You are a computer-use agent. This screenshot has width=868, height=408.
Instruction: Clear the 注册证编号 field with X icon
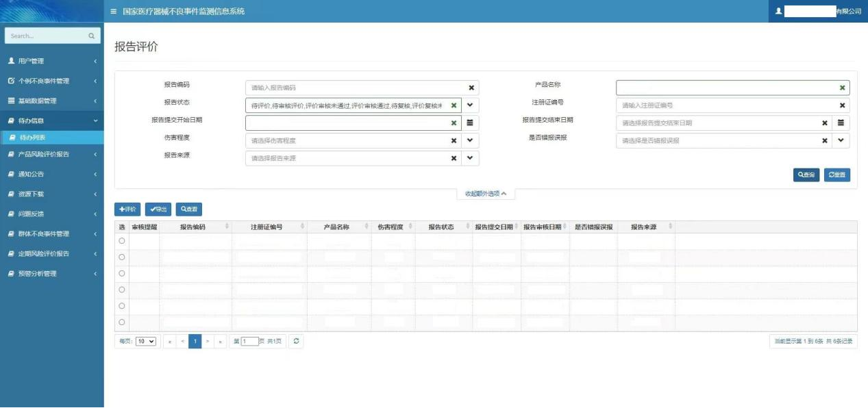pos(842,105)
